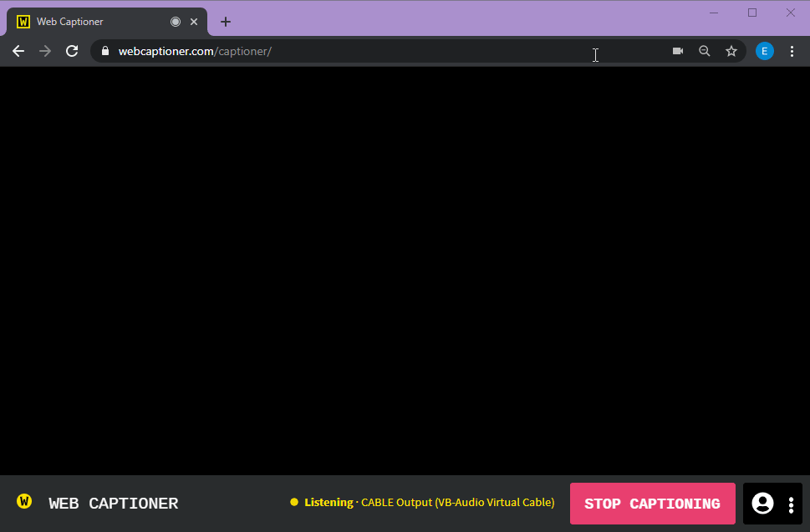Open the Web Captioner vertical dots menu
Screen dimensions: 810x532
791,504
